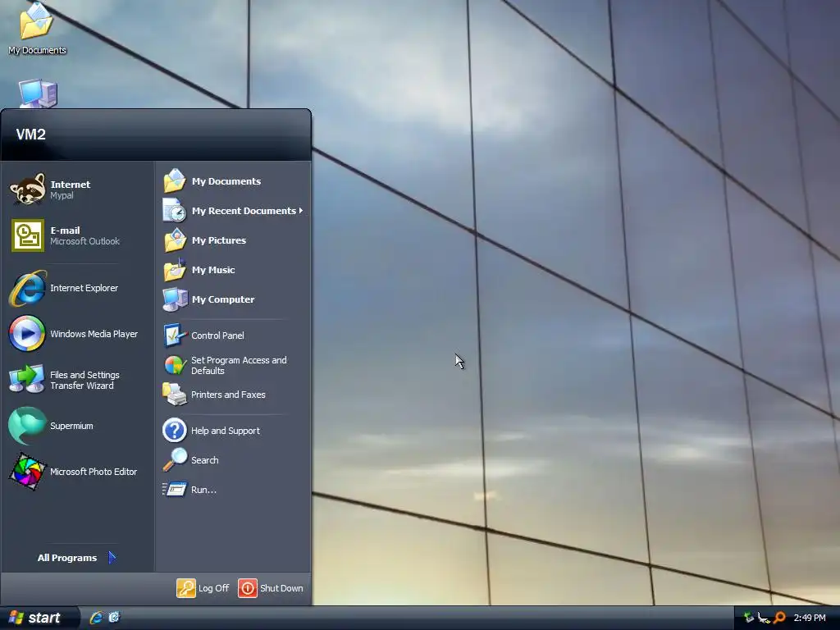Open Microsoft Photo Editor icon
This screenshot has width=840, height=630.
[x=27, y=472]
